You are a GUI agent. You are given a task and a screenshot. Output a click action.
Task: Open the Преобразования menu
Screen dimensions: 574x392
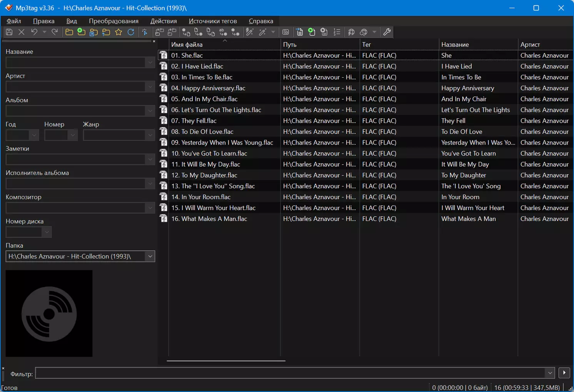click(x=113, y=21)
